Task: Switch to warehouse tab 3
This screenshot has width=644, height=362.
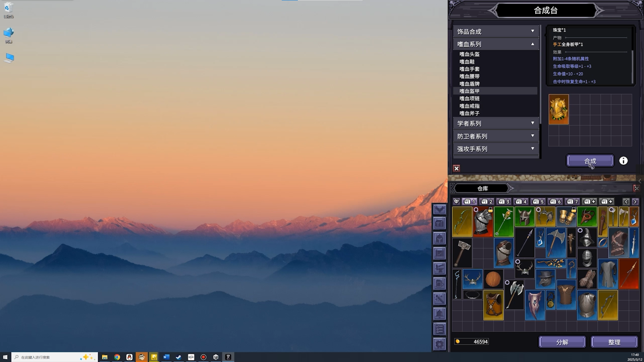Action: (x=504, y=201)
